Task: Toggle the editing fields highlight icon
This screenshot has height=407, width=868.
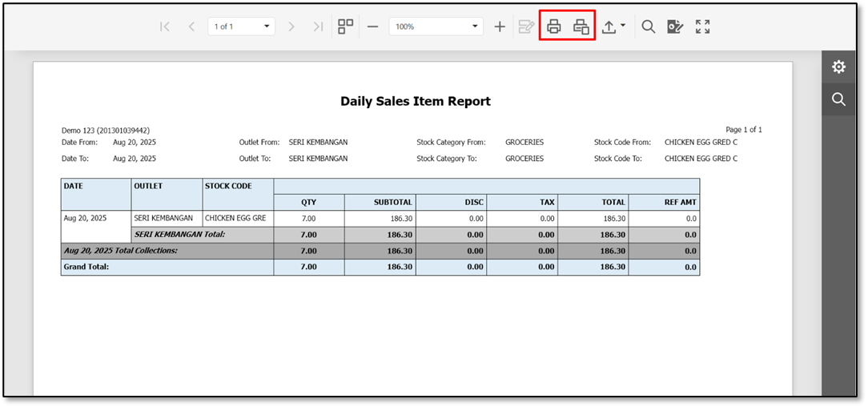Action: 526,26
